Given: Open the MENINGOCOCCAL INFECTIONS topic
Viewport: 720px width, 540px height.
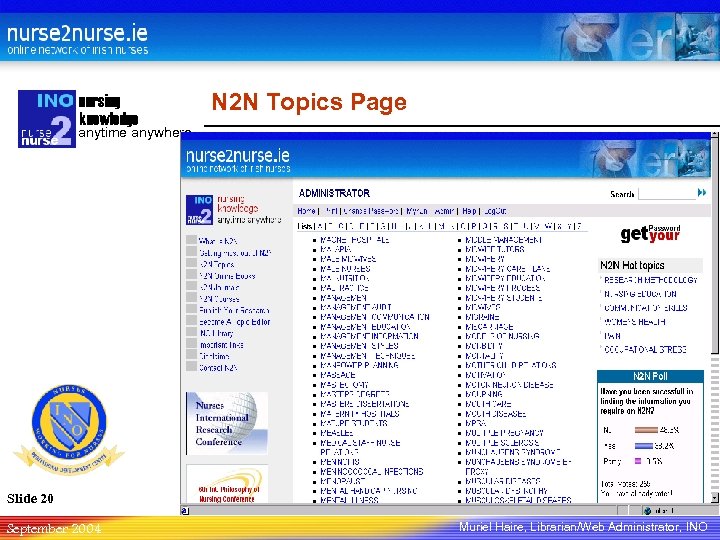Looking at the screenshot, I should coord(371,472).
